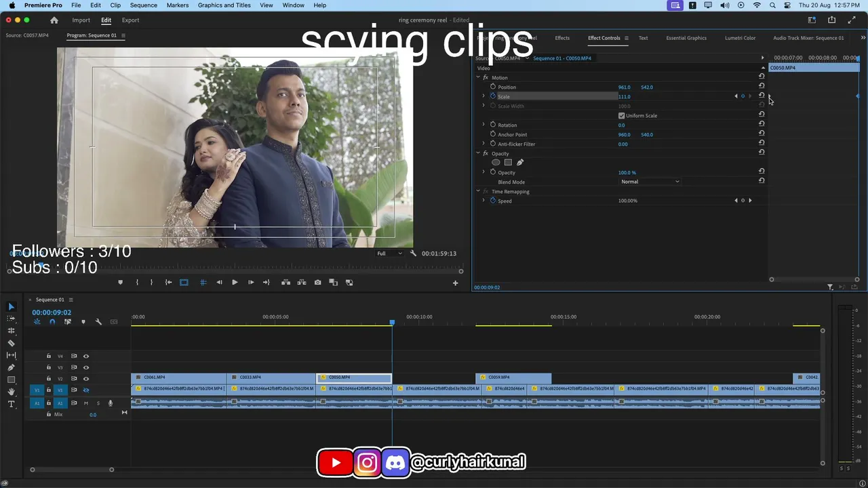
Task: Toggle Scale animation stopwatch
Action: pyautogui.click(x=493, y=96)
